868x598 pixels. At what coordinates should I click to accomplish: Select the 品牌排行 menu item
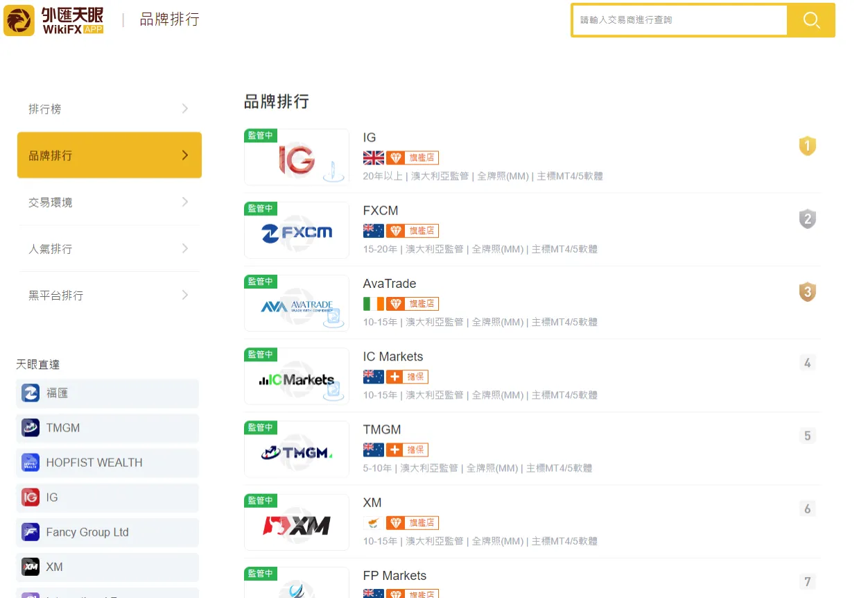(110, 155)
